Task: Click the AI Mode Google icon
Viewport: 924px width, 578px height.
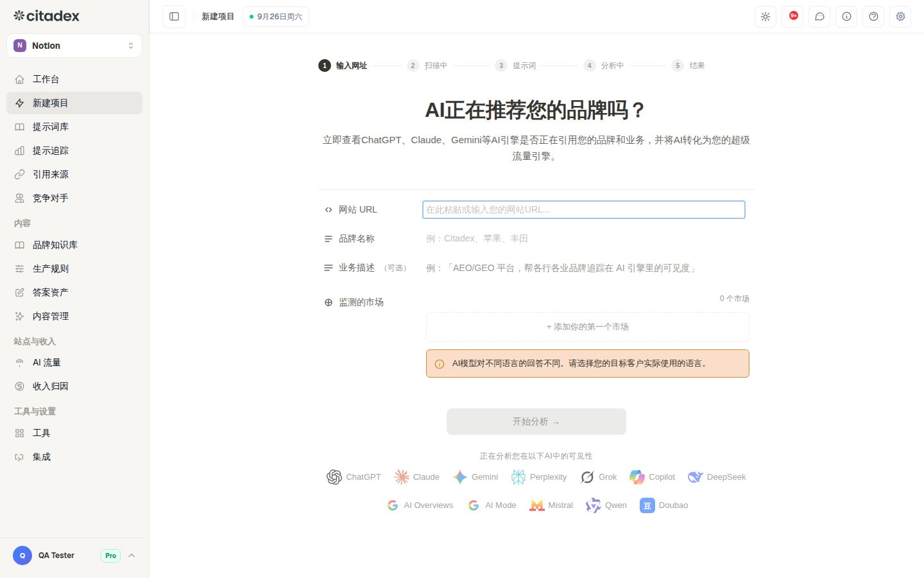Action: [x=474, y=505]
